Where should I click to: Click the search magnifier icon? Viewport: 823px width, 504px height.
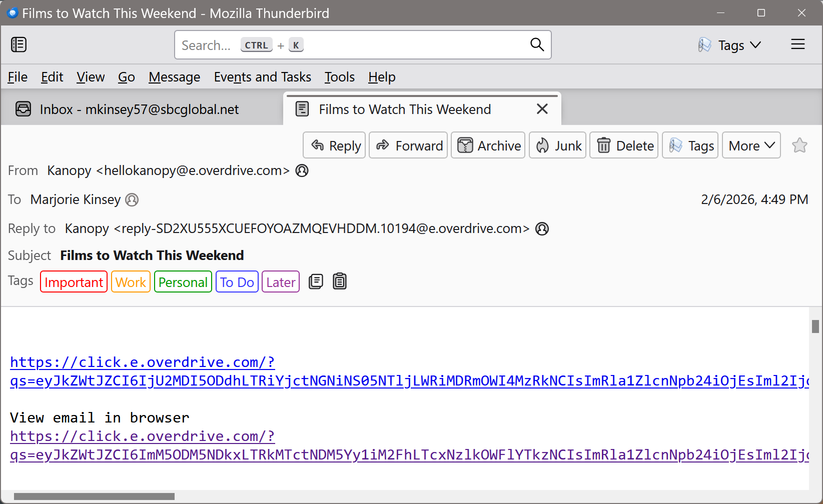pos(537,45)
